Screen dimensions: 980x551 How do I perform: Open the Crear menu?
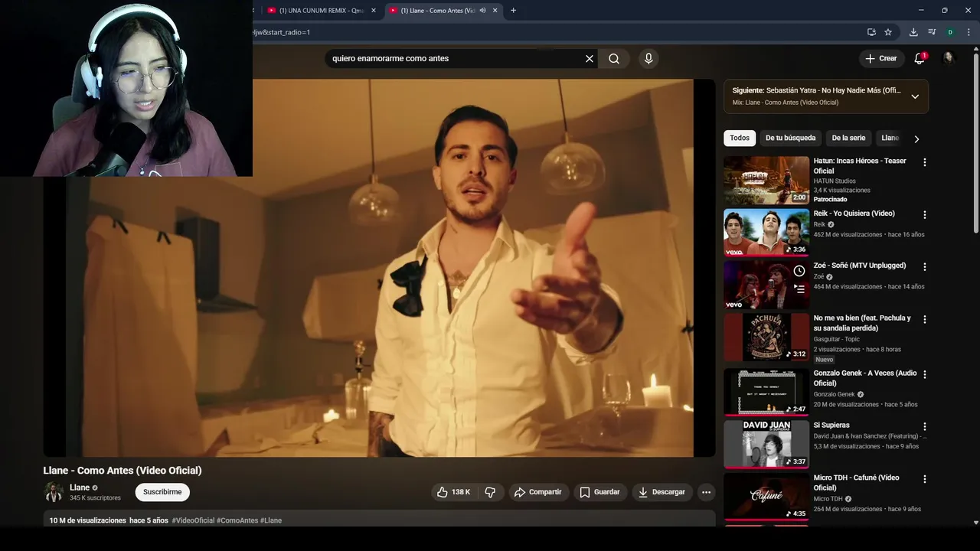coord(880,58)
